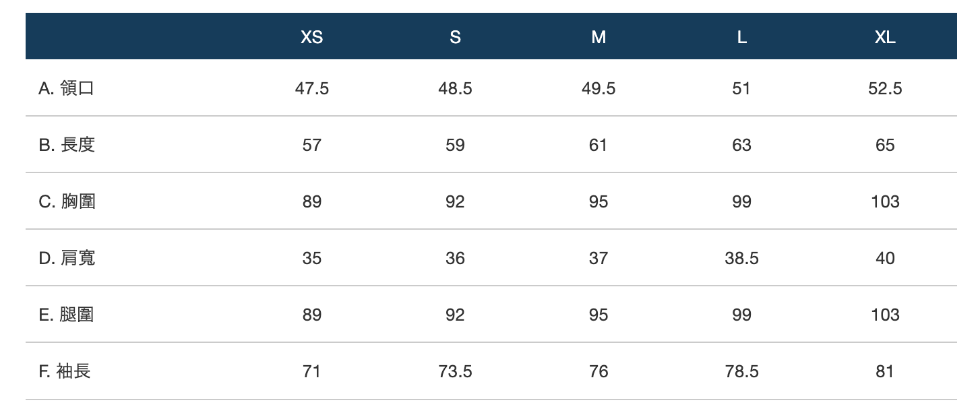Select the C. 胸圍 row label

click(67, 201)
